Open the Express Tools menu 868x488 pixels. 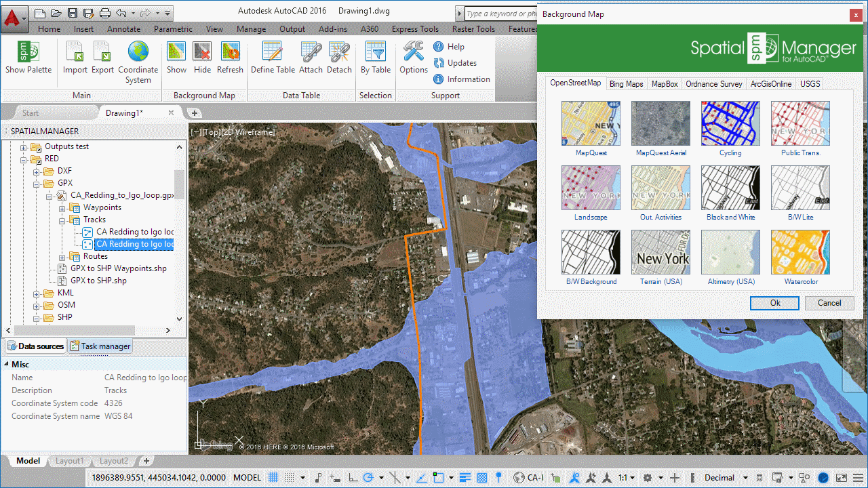click(415, 29)
